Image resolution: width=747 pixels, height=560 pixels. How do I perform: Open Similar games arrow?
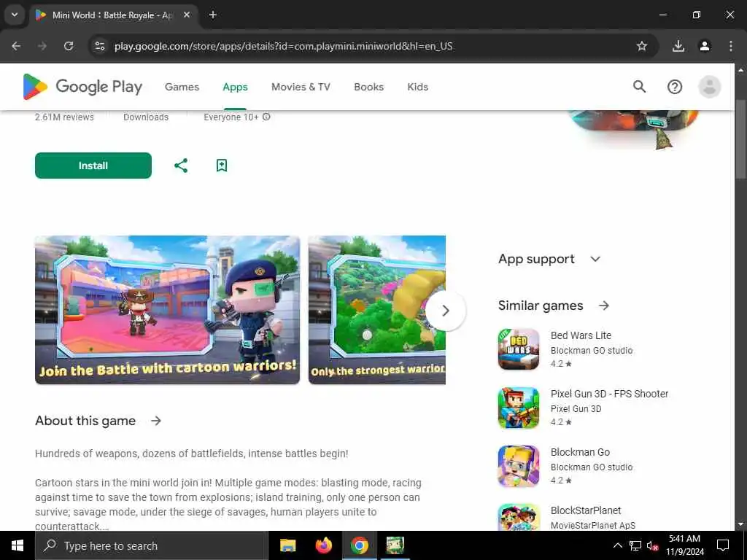point(603,306)
